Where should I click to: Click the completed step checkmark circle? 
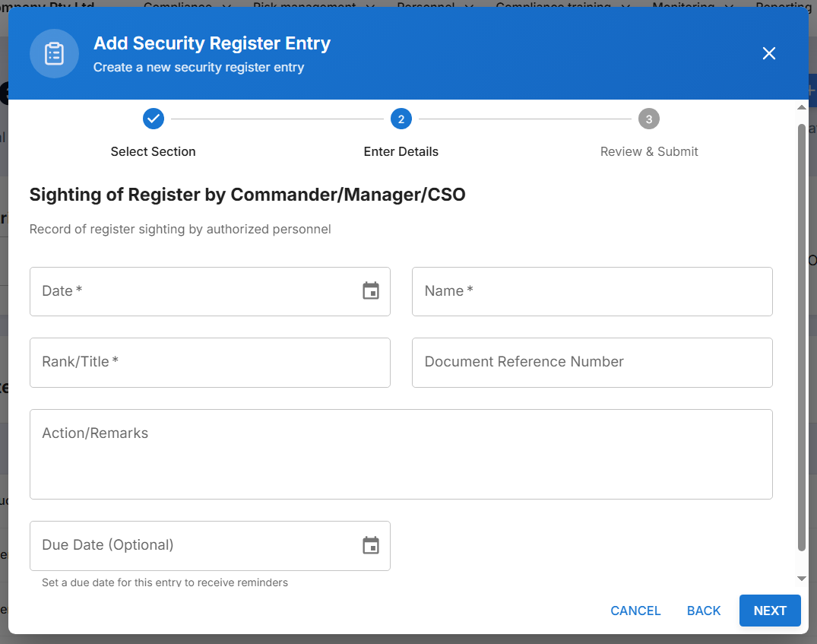(x=154, y=119)
